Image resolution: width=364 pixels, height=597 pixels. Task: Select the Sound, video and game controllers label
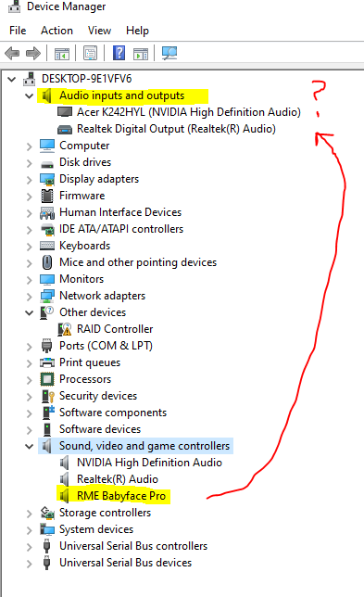[144, 446]
